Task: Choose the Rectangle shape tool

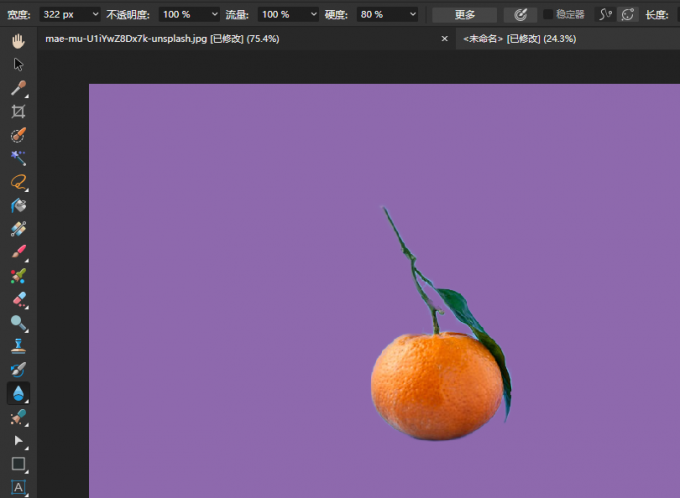Action: [x=18, y=464]
